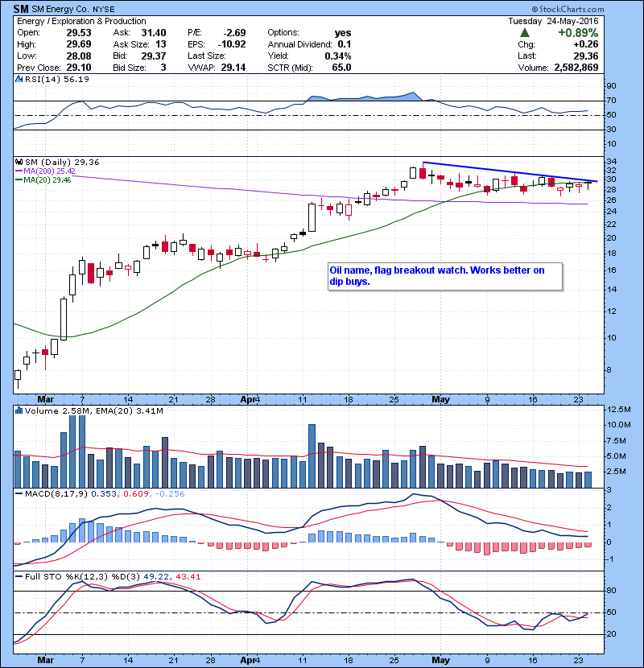Viewport: 644px width, 668px height.
Task: Select the Yield value 0.34%
Action: [338, 56]
